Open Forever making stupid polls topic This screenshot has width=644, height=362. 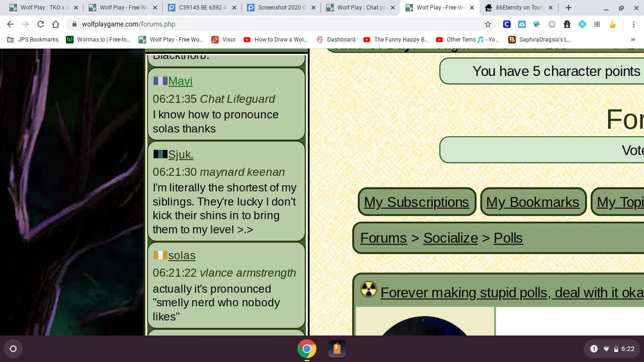[x=512, y=292]
